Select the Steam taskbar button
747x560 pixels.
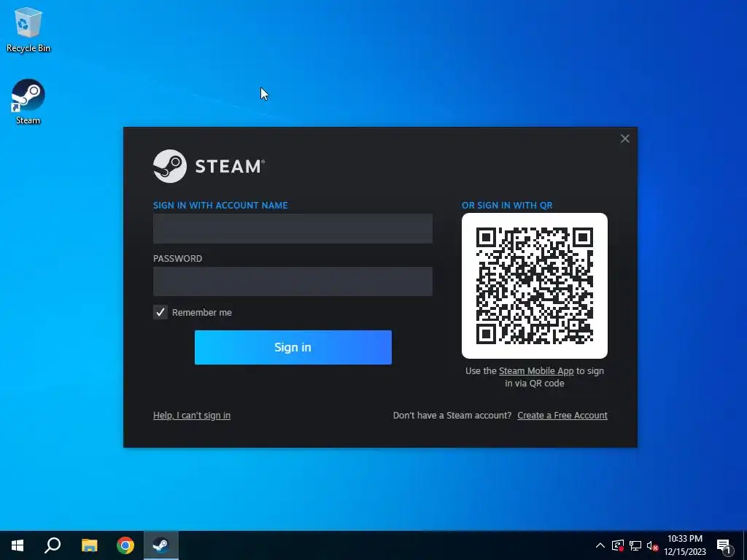point(161,545)
